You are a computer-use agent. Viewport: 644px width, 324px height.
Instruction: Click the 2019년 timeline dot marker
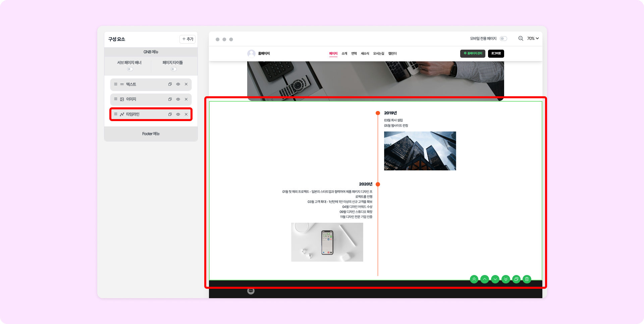(x=378, y=113)
